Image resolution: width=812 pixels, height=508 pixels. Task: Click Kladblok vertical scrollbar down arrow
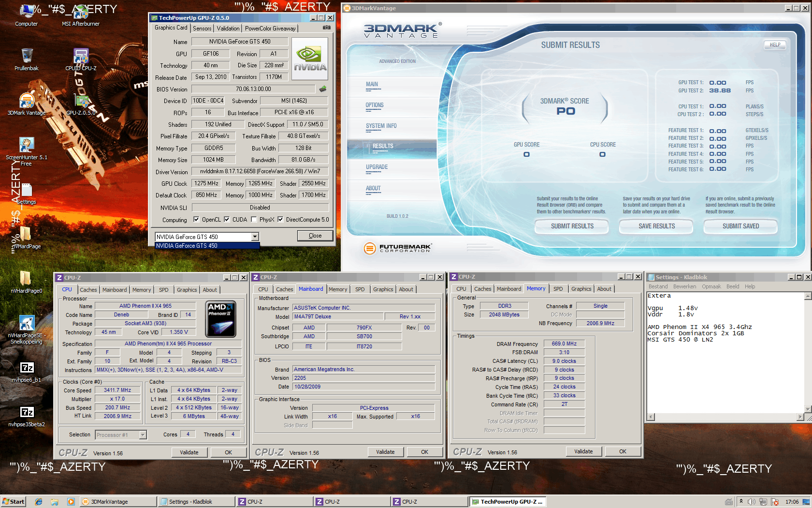pos(807,409)
